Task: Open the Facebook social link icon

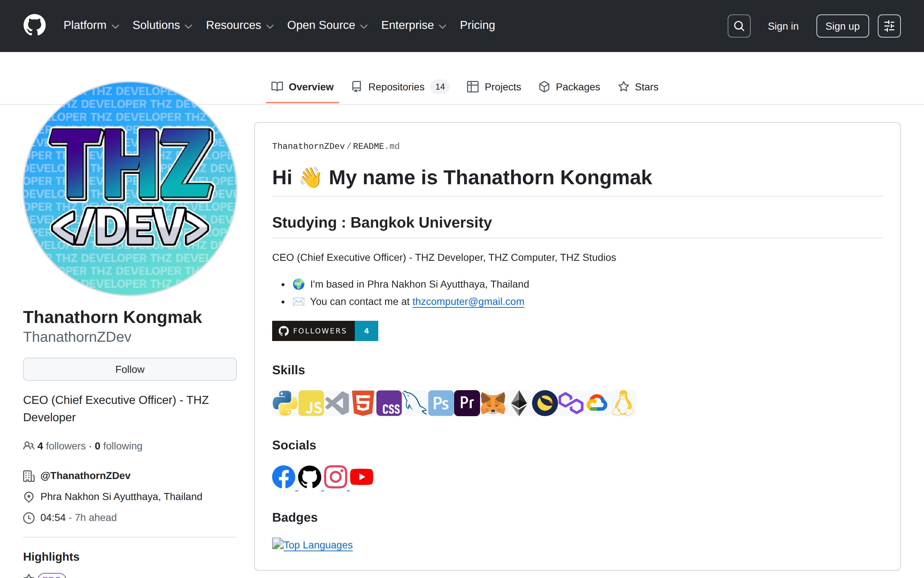Action: [283, 477]
